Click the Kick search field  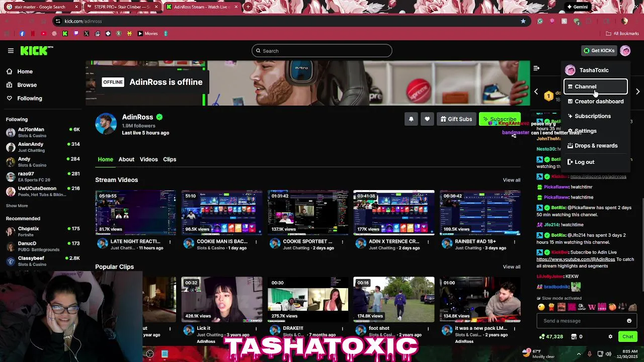coord(322,51)
